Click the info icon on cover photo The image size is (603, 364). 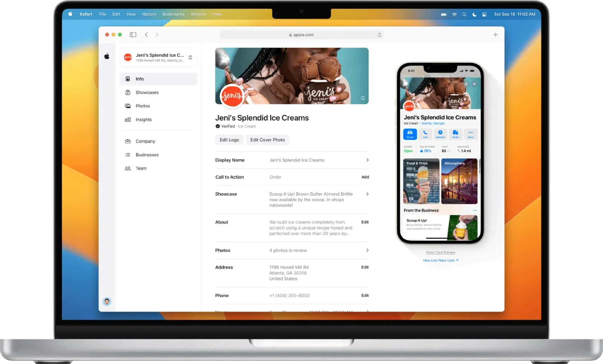(x=363, y=98)
